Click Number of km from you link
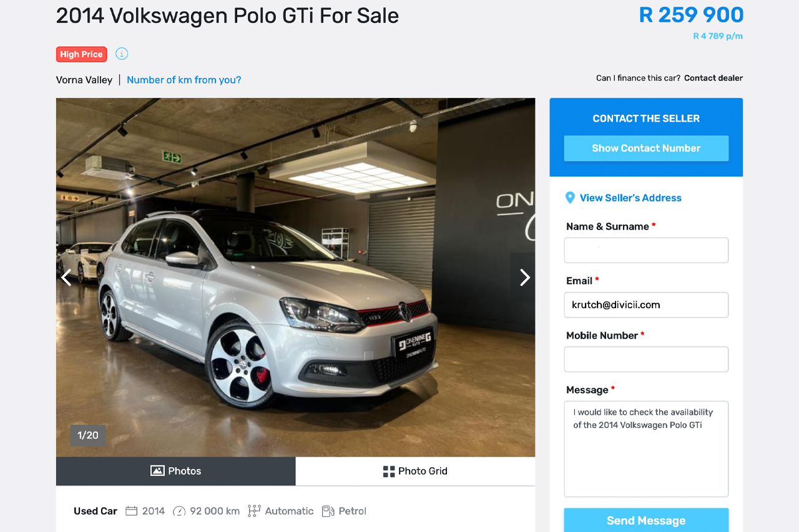The height and width of the screenshot is (532, 799). [184, 80]
